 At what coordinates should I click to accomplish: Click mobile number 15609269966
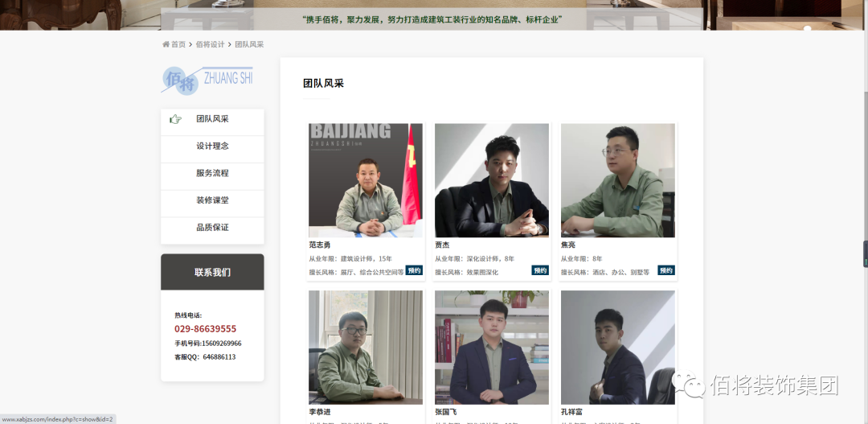(222, 343)
